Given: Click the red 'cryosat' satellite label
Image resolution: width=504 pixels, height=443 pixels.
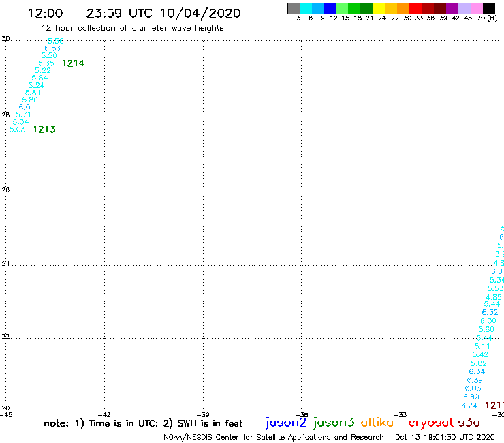Looking at the screenshot, I should pos(430,423).
